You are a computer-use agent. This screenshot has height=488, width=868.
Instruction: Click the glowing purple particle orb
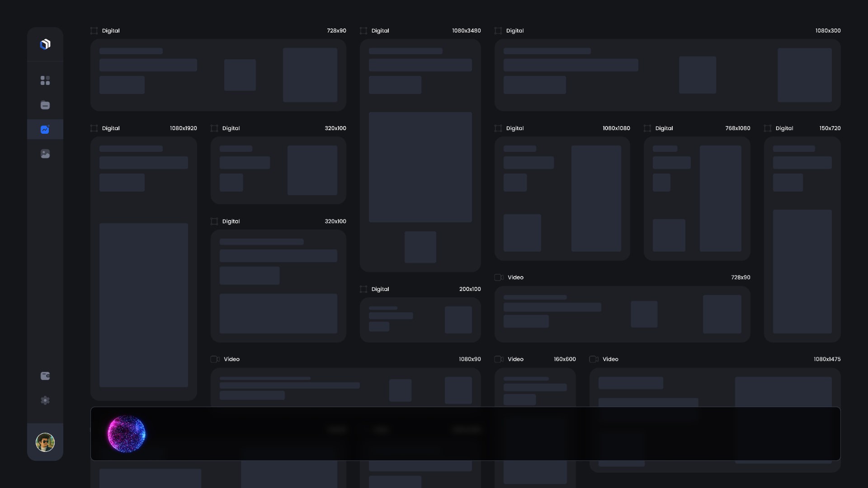127,434
